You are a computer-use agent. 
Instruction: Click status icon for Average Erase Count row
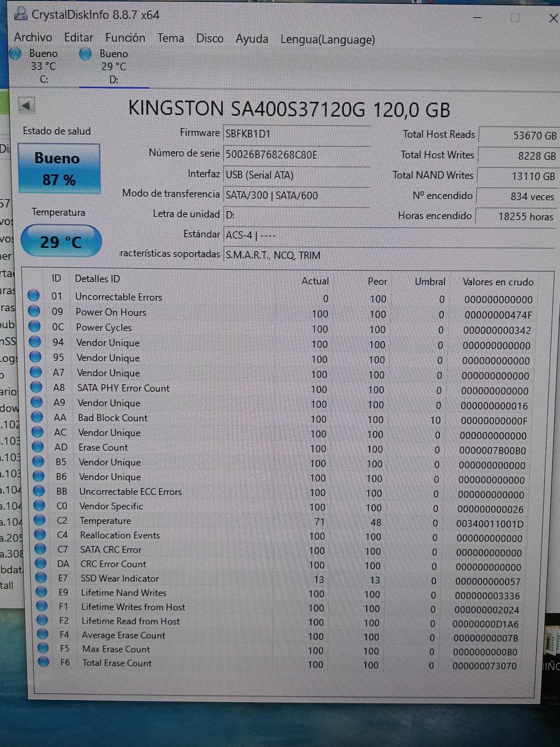43,634
